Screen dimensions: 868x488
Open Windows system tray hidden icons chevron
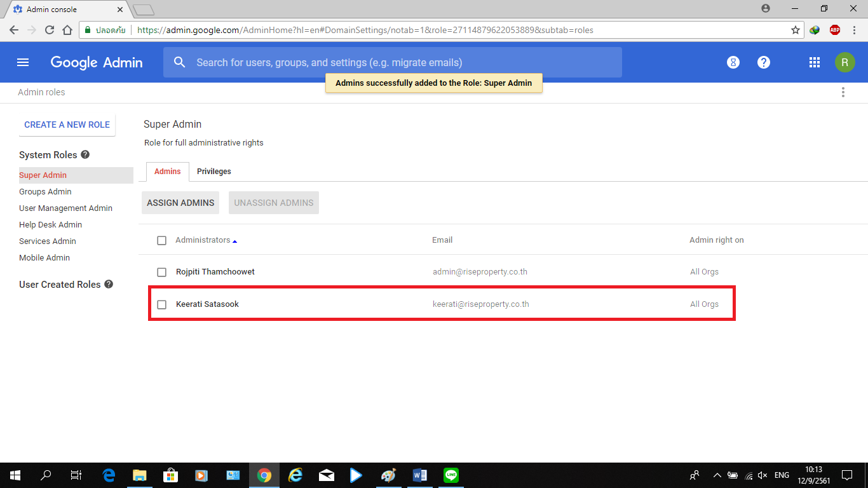coord(717,475)
